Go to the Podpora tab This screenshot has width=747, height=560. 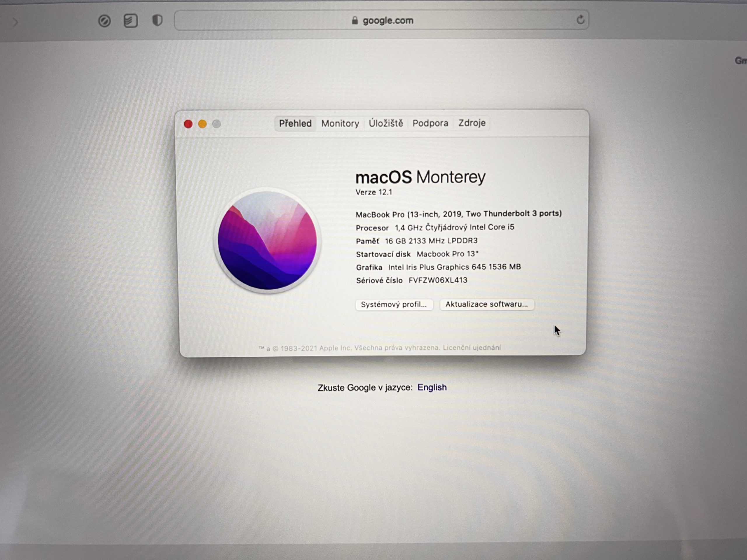tap(430, 123)
